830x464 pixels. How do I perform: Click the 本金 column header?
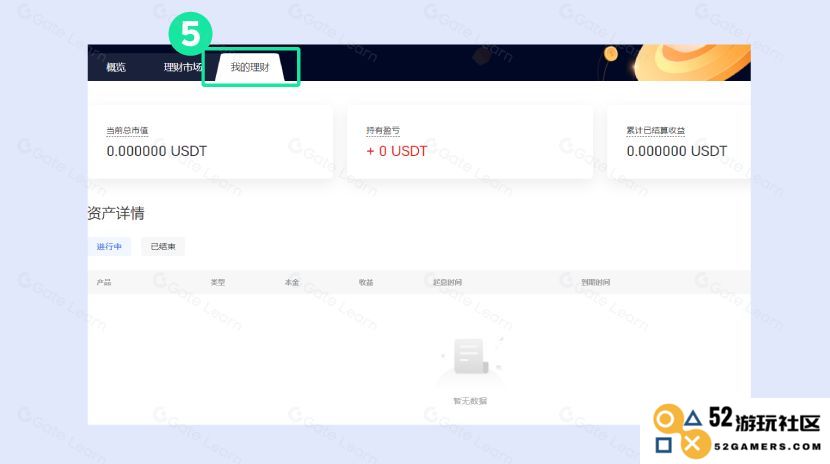point(292,283)
